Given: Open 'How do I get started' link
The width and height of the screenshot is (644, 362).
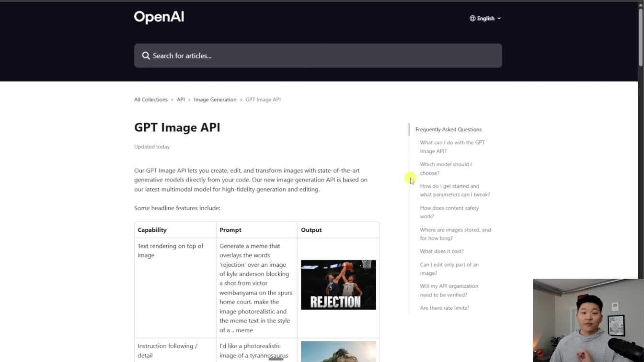Looking at the screenshot, I should [455, 190].
